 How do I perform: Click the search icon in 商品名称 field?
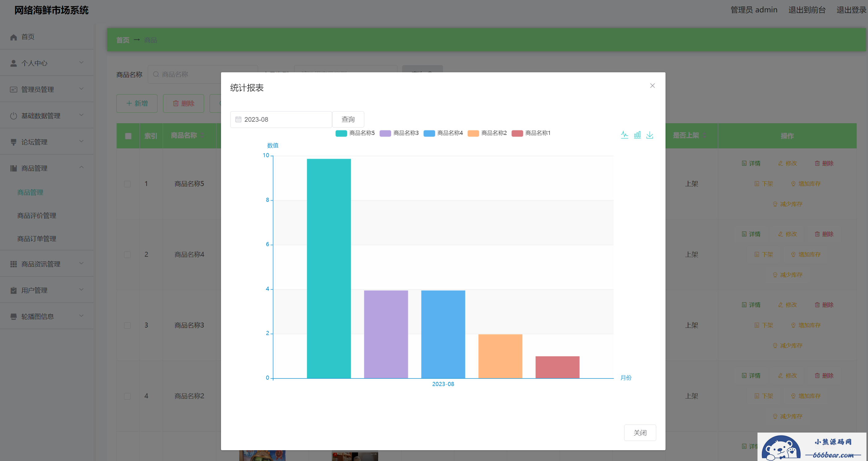click(x=156, y=74)
